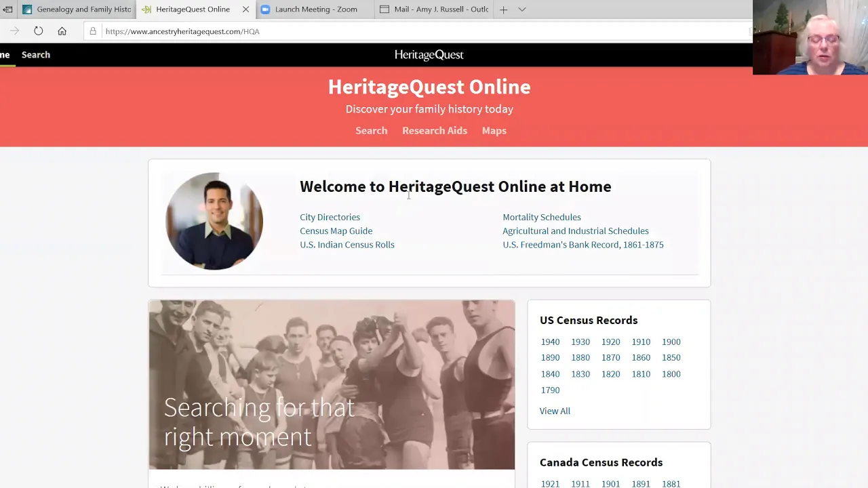
Task: Click the "US Census Records" heading
Action: click(x=589, y=321)
